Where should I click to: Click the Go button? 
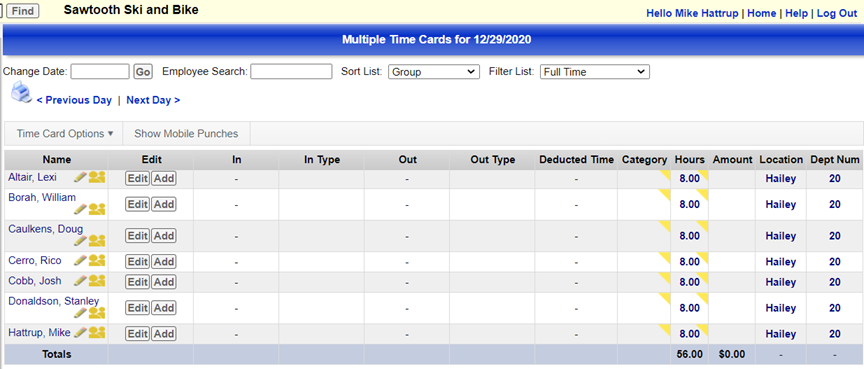tap(143, 72)
